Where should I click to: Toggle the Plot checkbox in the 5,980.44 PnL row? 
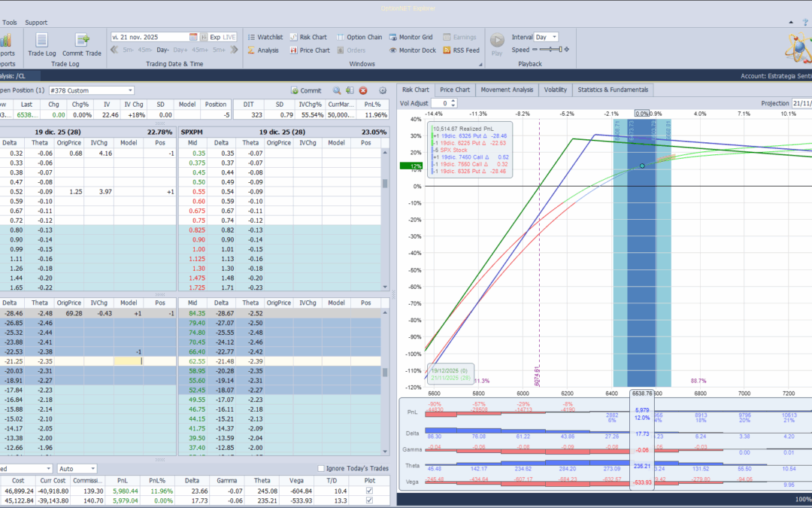[x=369, y=491]
